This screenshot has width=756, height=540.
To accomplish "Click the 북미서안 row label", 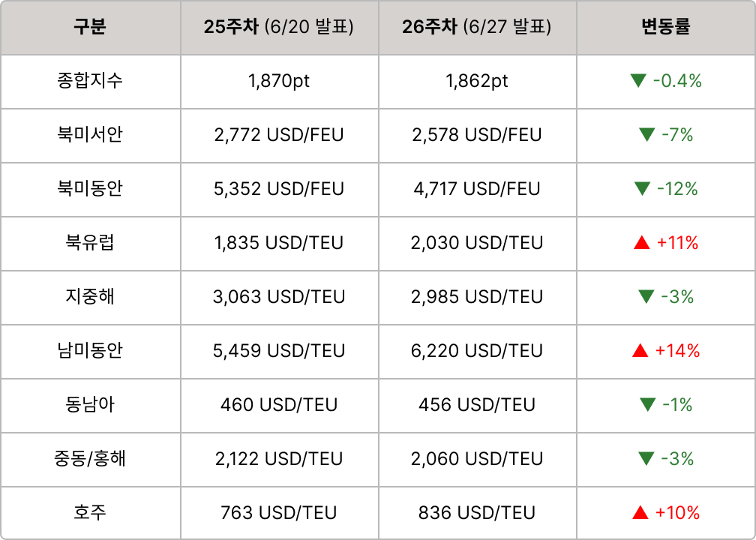I will [90, 134].
